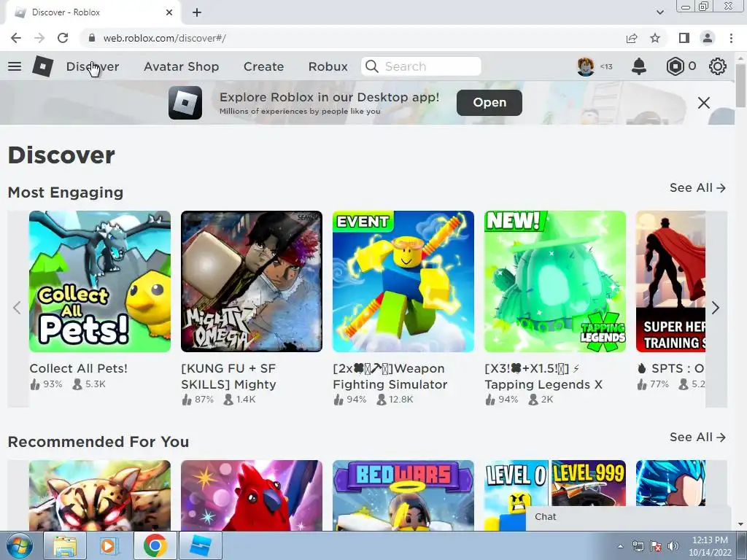Open the Collect All Pets! thumbnail
The height and width of the screenshot is (560, 747).
click(x=100, y=281)
